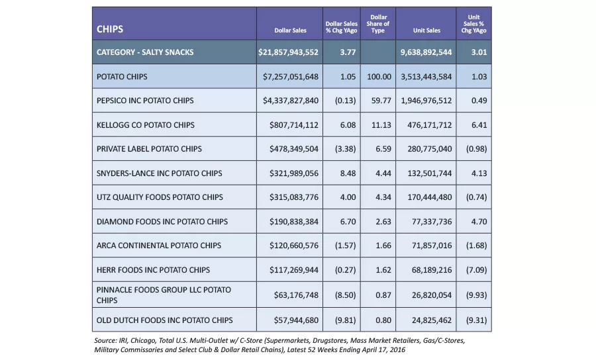Click the Source: IRI, Chicago footnote line
Image resolution: width=596 pixels, height=364 pixels.
point(279,340)
